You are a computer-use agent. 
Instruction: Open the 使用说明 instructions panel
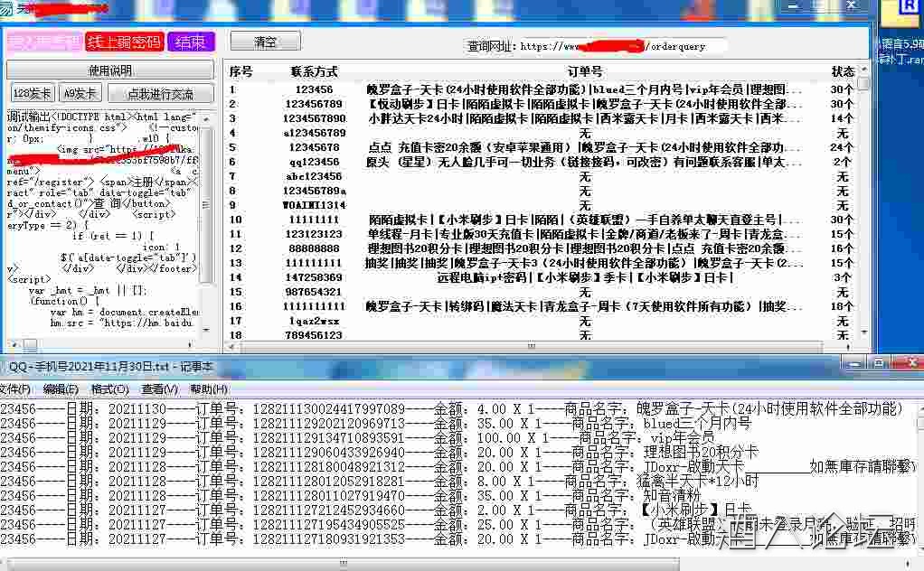coord(110,70)
